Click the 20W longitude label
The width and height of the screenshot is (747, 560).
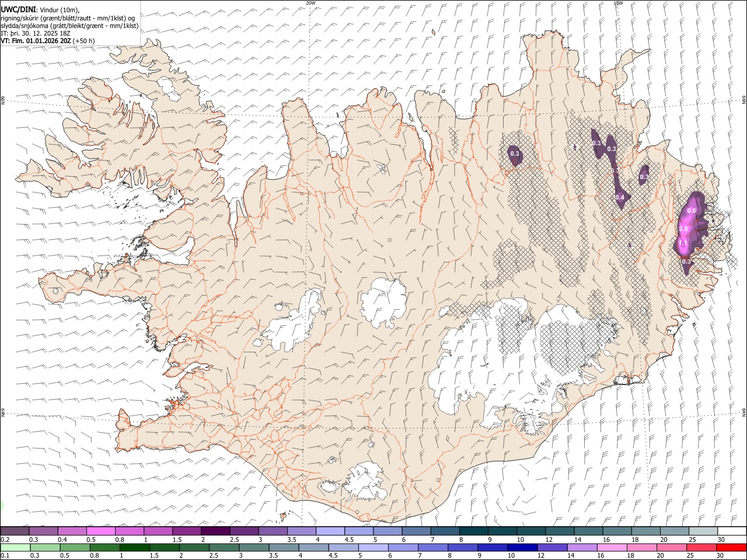click(310, 2)
